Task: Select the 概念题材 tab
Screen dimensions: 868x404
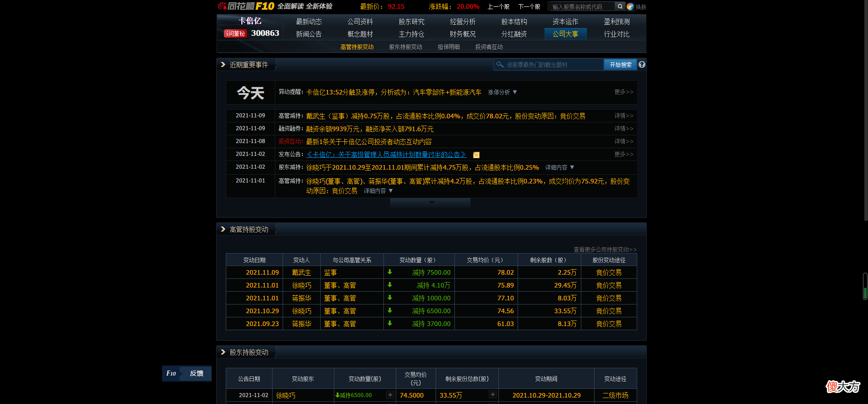Action: point(360,34)
